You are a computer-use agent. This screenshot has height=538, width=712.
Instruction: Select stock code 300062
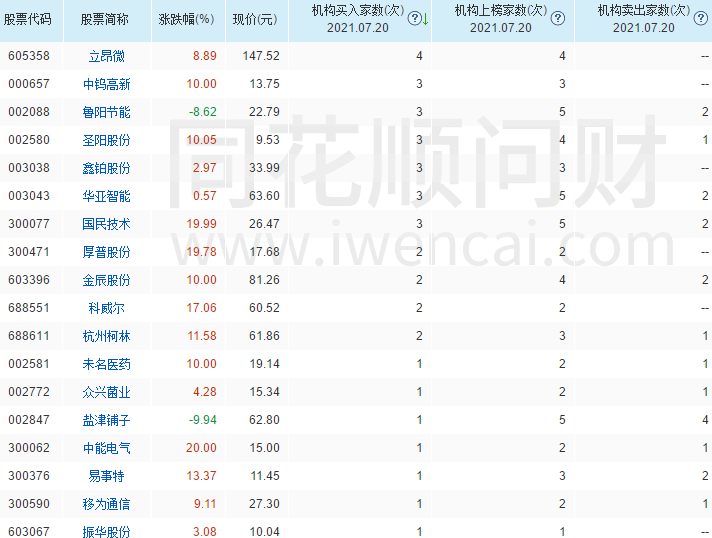[x=29, y=448]
